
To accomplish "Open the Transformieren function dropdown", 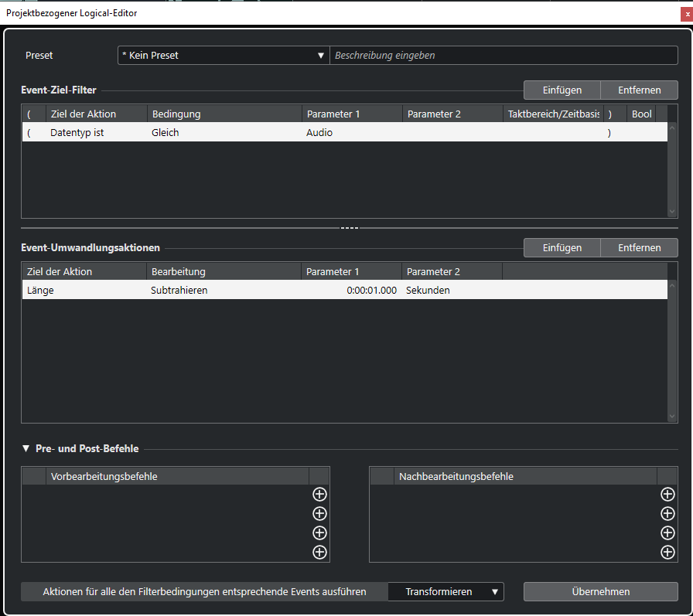I will [x=446, y=592].
